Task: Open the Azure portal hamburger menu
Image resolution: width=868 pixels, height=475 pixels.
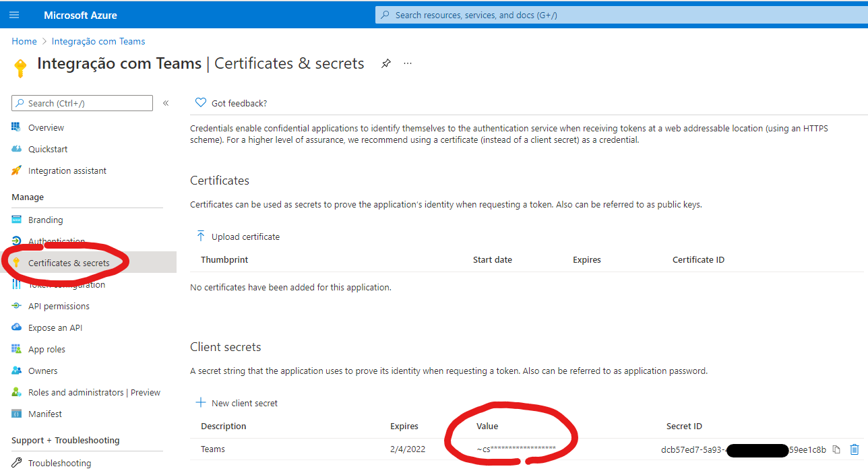Action: pyautogui.click(x=15, y=15)
